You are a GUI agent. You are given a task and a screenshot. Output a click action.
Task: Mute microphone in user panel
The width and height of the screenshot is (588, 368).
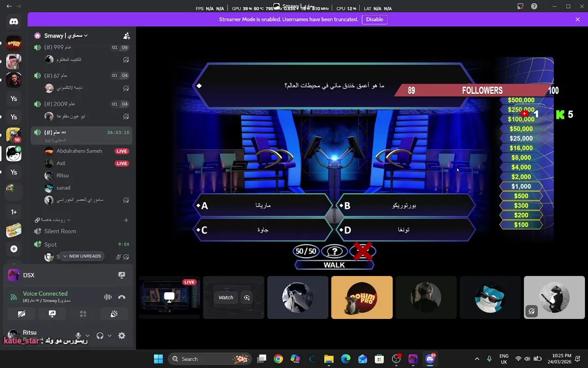point(78,336)
